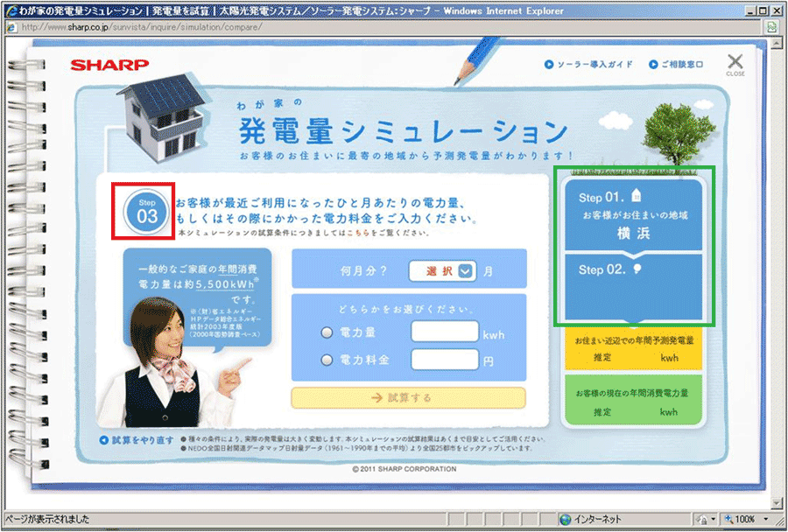Viewport: 788px width, 532px height.
Task: Click the © 2011 SHARP CORPORATION text
Action: (x=404, y=469)
